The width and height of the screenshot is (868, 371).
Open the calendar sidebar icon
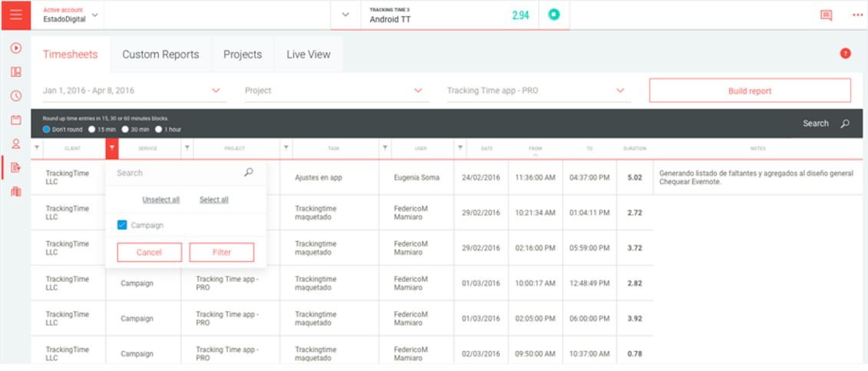pyautogui.click(x=16, y=120)
